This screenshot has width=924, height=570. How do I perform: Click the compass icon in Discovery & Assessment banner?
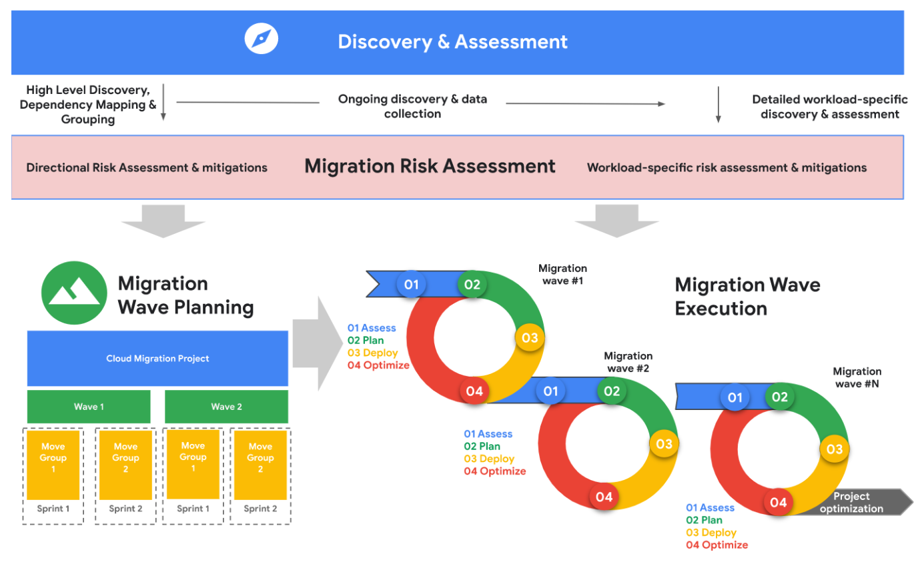click(261, 38)
